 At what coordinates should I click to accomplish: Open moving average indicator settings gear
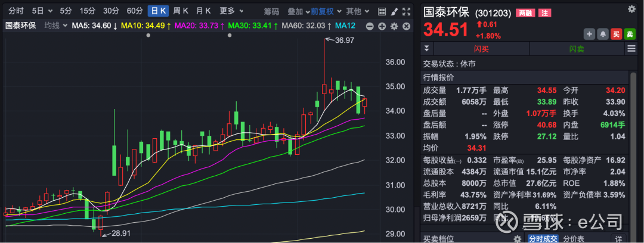[x=394, y=26]
